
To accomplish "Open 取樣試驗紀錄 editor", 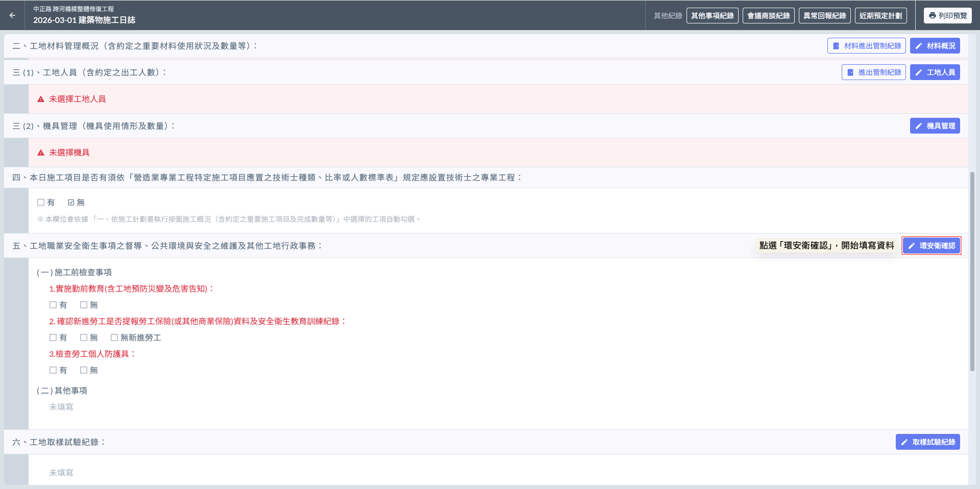I will coord(927,442).
